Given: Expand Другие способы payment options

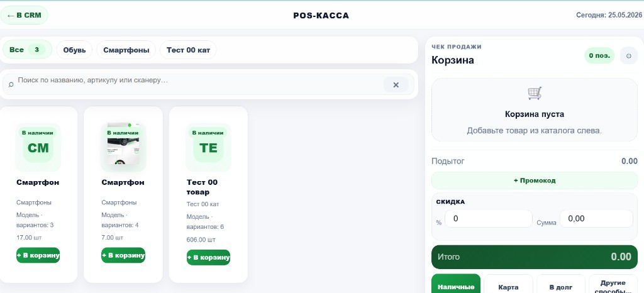Looking at the screenshot, I should (613, 287).
